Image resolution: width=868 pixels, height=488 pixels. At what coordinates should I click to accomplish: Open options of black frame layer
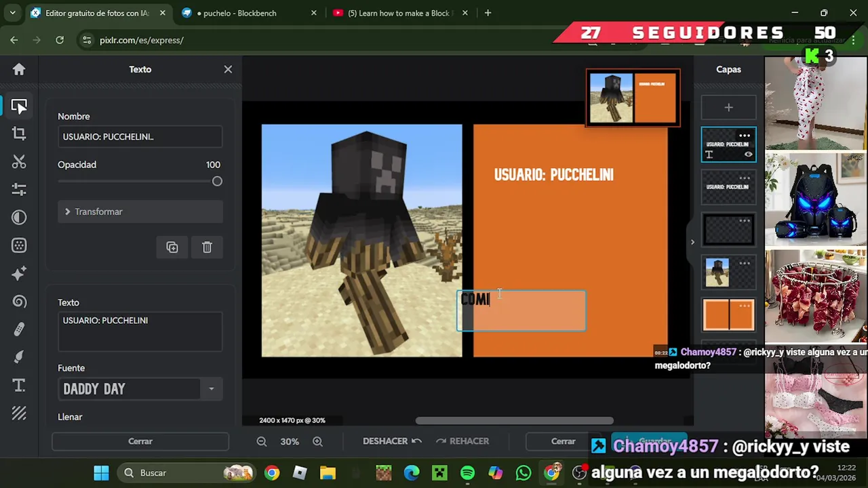[745, 221]
